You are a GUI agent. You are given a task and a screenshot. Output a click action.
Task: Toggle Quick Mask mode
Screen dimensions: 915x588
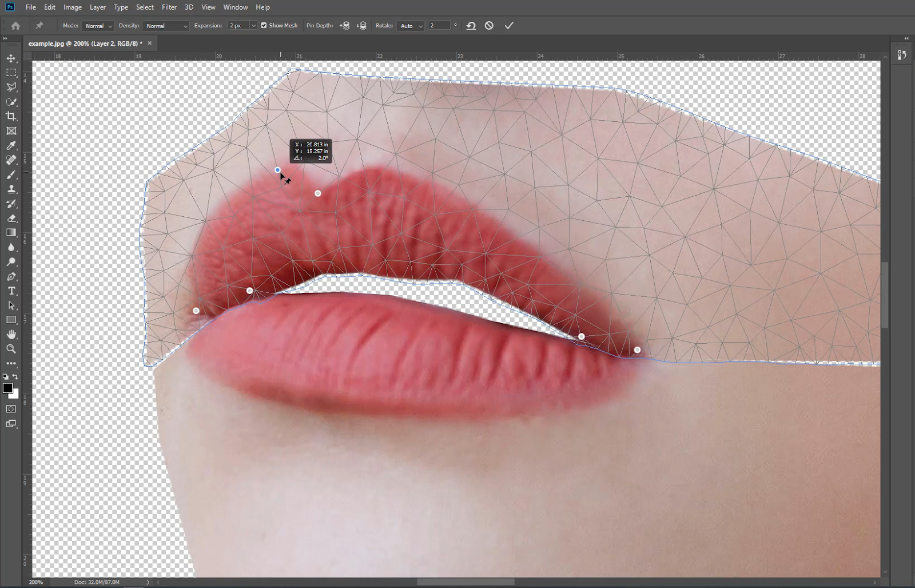[11, 409]
